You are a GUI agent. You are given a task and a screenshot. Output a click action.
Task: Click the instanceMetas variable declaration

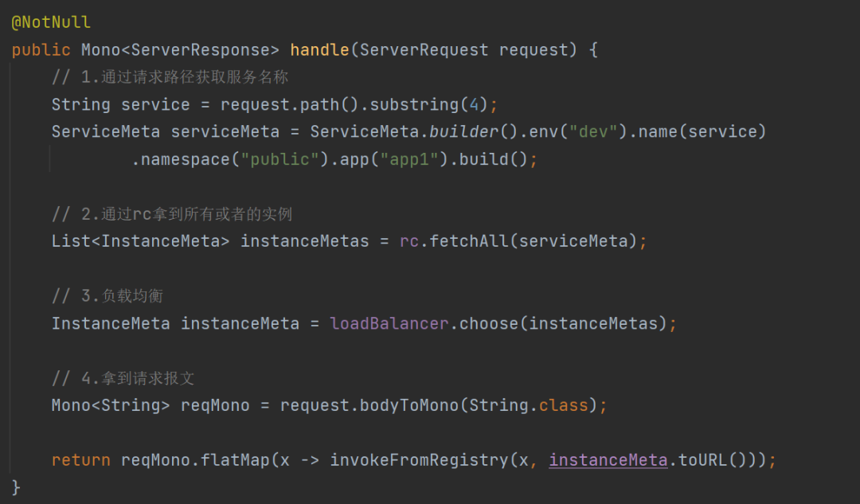pyautogui.click(x=305, y=240)
